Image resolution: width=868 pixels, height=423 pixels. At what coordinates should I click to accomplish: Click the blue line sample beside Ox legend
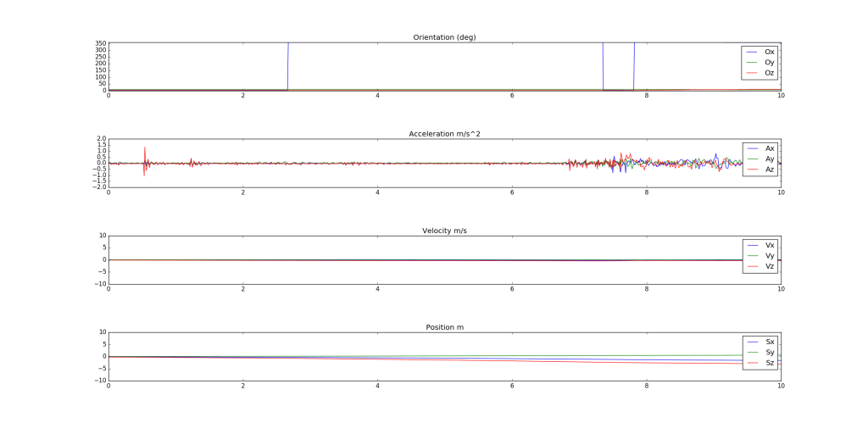(x=753, y=52)
